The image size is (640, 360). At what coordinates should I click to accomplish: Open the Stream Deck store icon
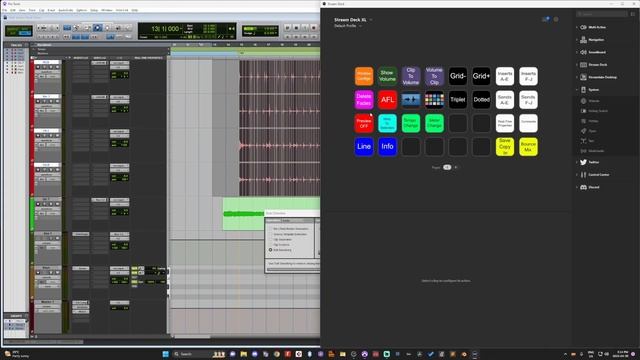pyautogui.click(x=545, y=19)
